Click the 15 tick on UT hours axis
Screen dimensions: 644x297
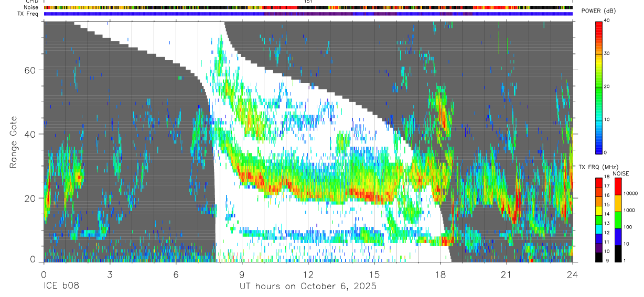pyautogui.click(x=374, y=274)
